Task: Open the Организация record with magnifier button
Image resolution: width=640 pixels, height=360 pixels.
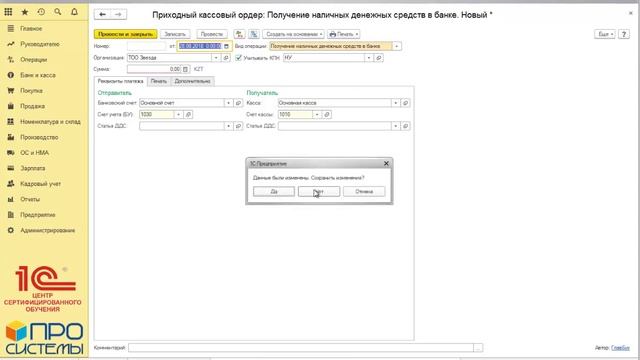Action: (226, 58)
